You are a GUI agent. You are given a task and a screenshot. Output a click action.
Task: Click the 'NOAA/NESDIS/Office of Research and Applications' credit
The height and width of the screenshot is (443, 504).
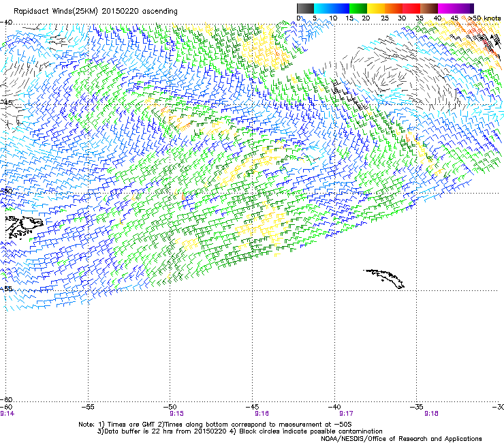pos(401,439)
